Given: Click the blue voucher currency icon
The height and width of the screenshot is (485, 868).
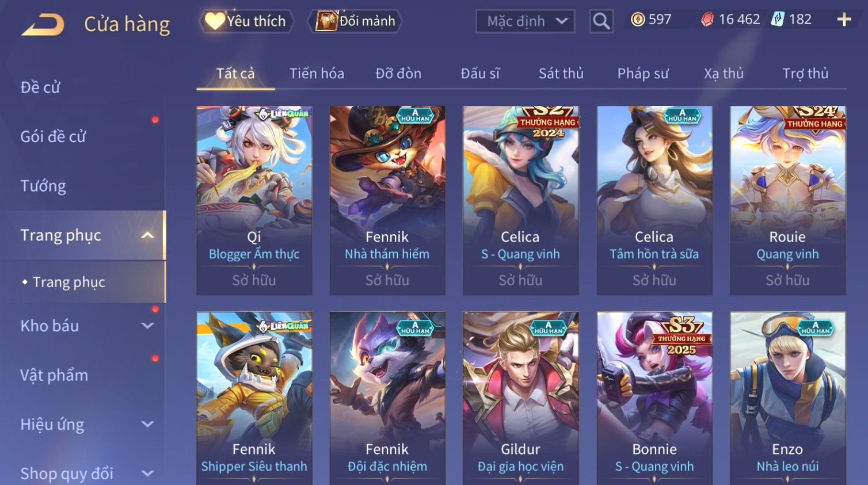Looking at the screenshot, I should 778,20.
